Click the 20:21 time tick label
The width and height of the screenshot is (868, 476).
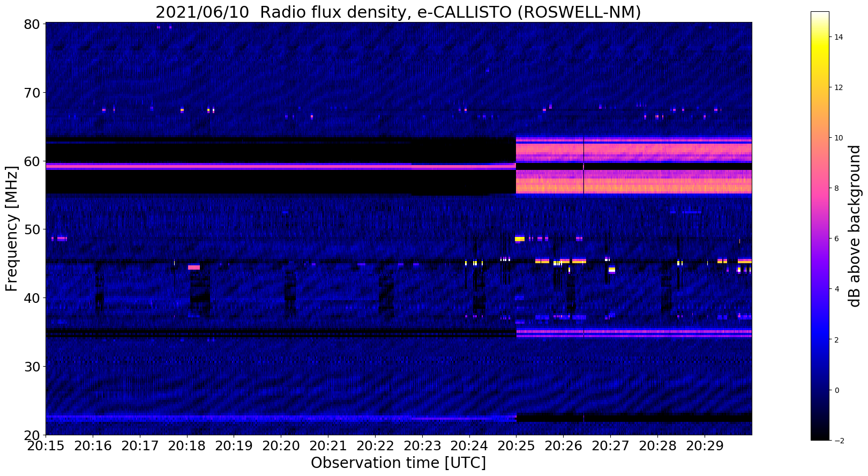(328, 446)
